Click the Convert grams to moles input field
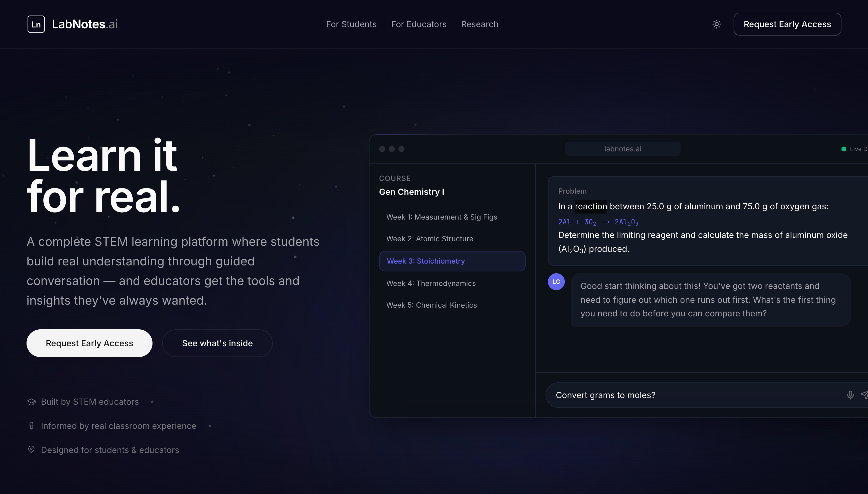 [x=692, y=395]
